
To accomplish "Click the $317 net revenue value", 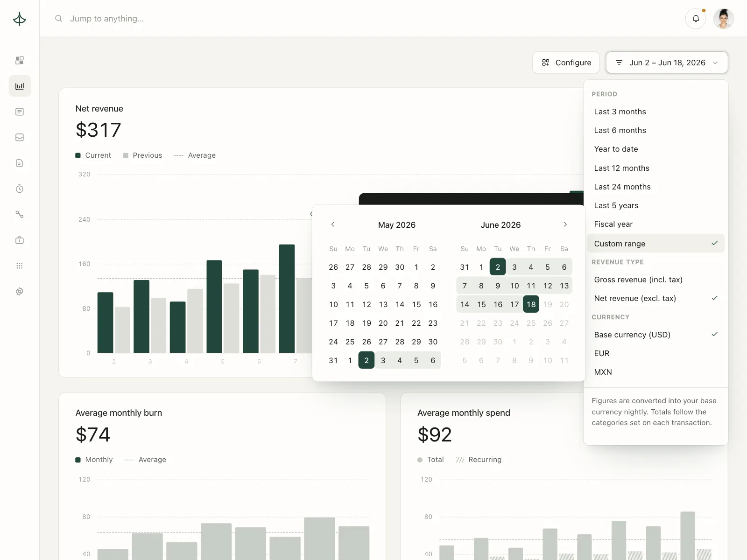I will tap(99, 130).
